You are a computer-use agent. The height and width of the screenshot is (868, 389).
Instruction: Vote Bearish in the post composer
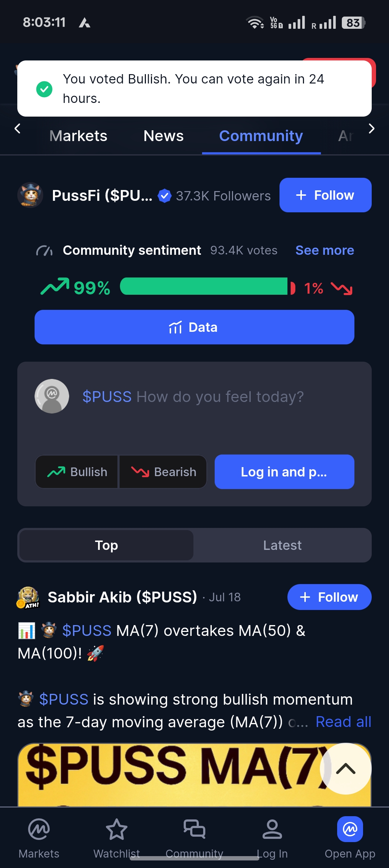coord(163,472)
